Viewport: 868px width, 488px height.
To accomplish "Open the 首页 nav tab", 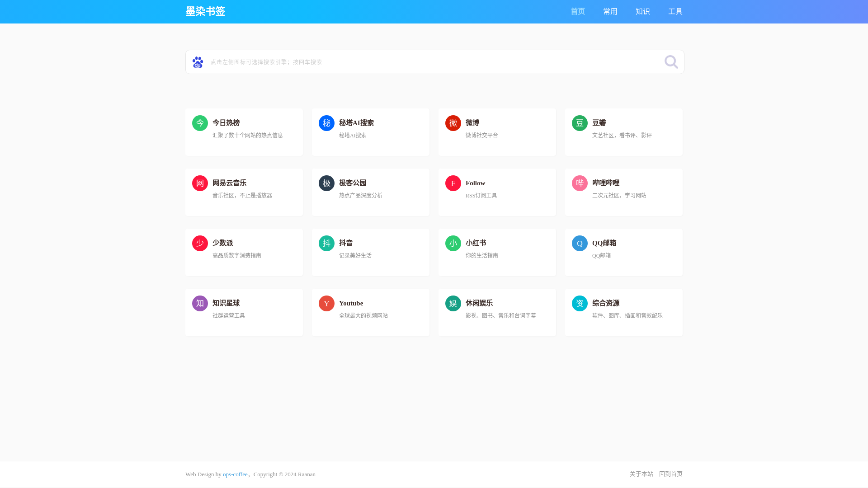I will [578, 11].
